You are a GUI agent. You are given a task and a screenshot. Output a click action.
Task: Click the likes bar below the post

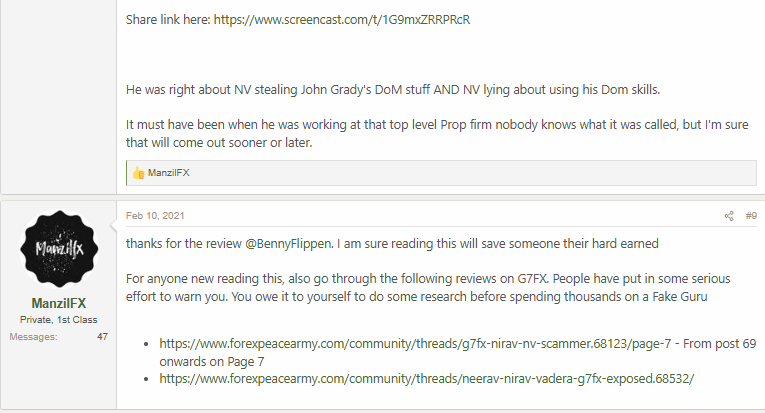[x=441, y=173]
